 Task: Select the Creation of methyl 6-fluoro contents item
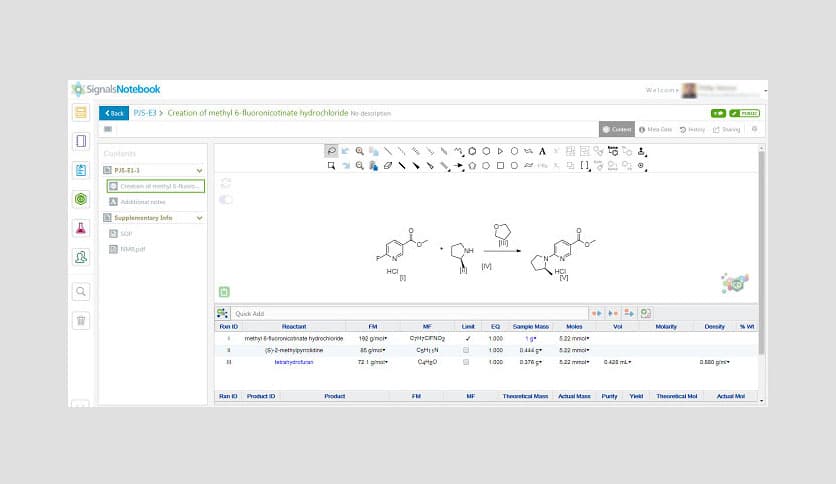click(156, 186)
